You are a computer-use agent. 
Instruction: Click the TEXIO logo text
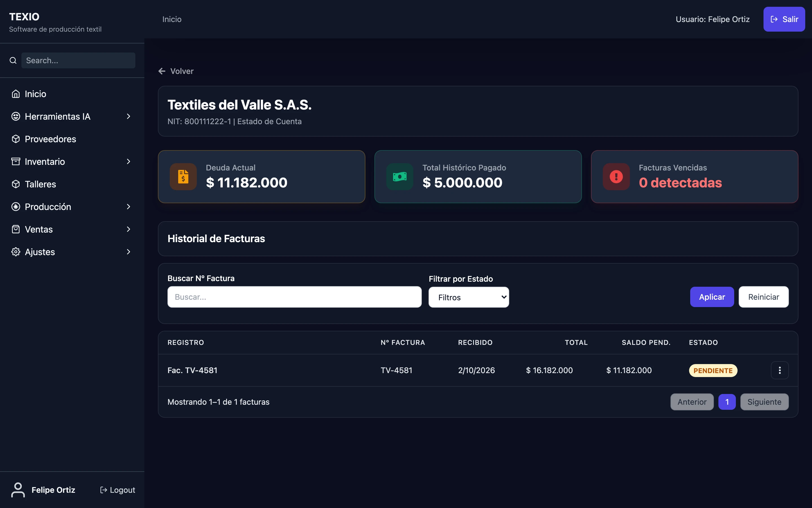(x=24, y=17)
